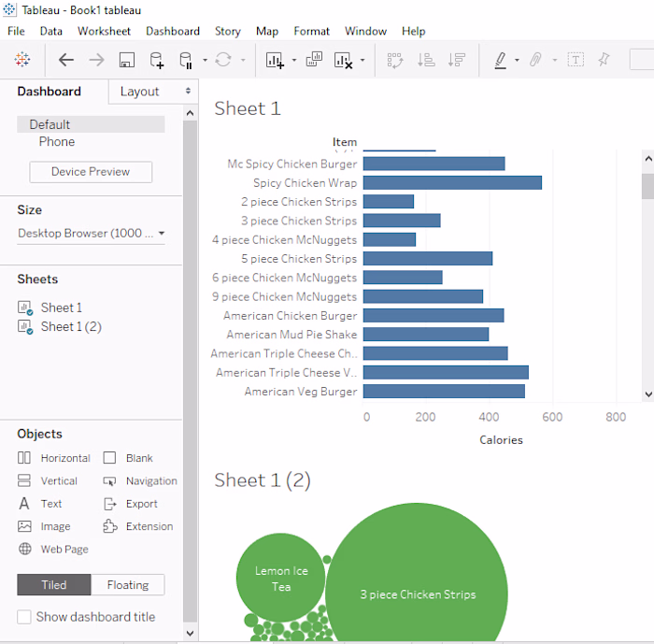Open the Size Desktop Browser dropdown

[x=91, y=233]
